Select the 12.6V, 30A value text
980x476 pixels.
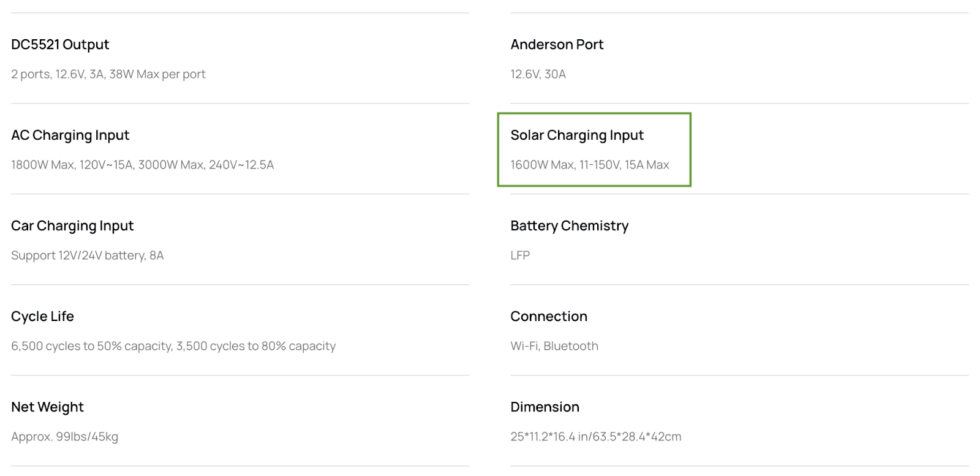538,74
